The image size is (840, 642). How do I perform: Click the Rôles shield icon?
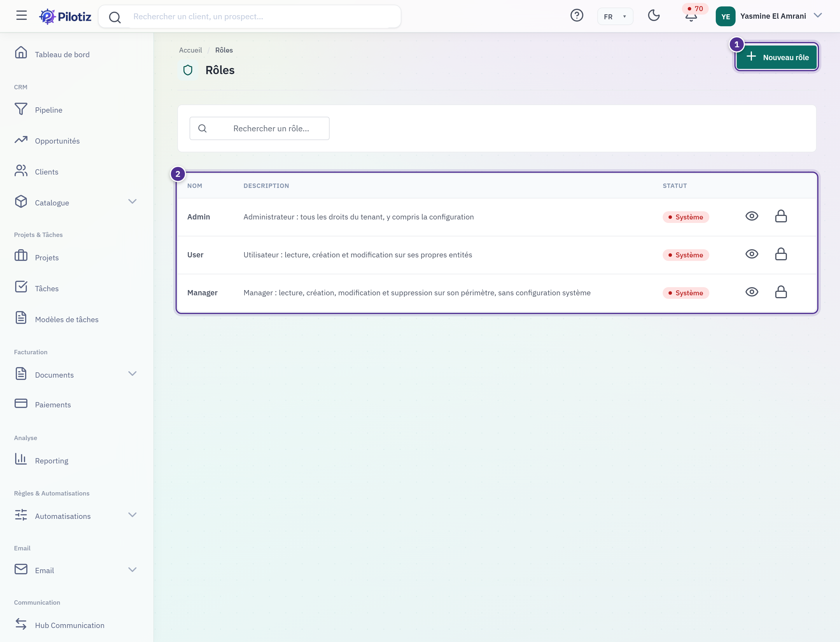188,70
